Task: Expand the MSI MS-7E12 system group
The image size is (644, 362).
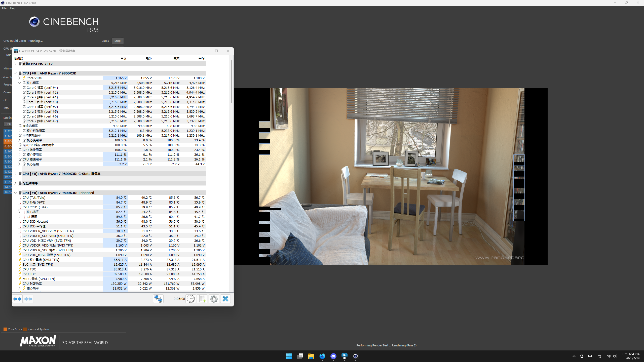Action: click(15, 64)
